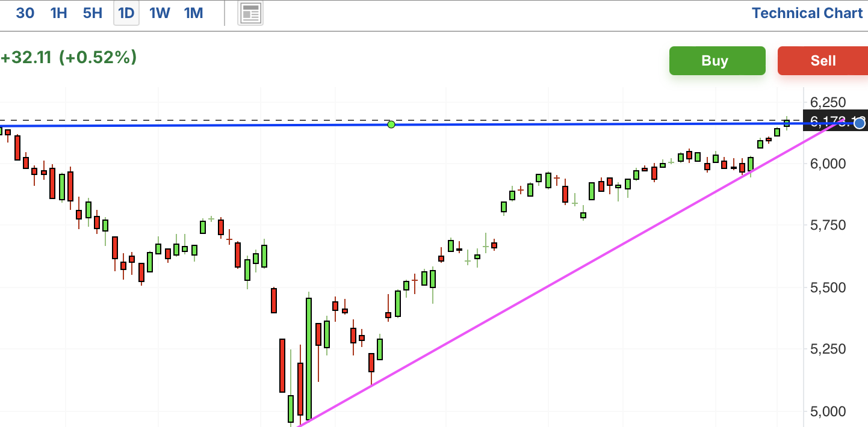Grab the green midpoint handle on blue line
Viewport: 868px width, 427px height.
click(x=391, y=124)
